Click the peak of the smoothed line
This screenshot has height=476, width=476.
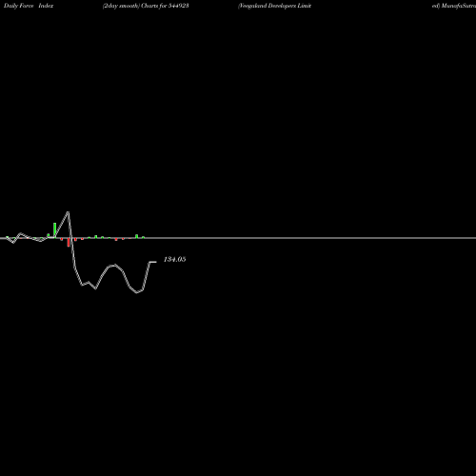(68, 212)
